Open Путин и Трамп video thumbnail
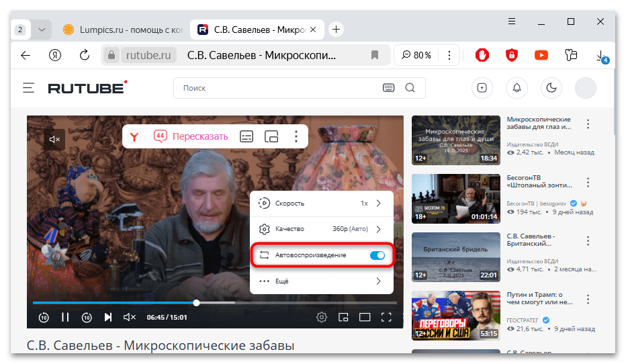 [x=456, y=316]
